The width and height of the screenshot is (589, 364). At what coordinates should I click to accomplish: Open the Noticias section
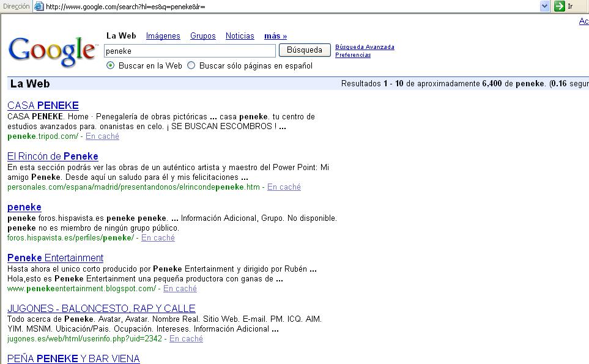pyautogui.click(x=240, y=35)
